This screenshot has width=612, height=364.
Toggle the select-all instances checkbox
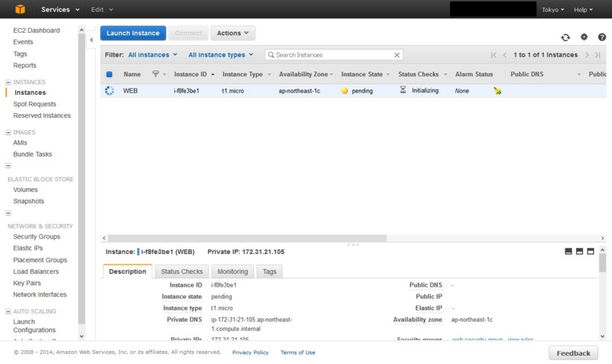point(109,74)
